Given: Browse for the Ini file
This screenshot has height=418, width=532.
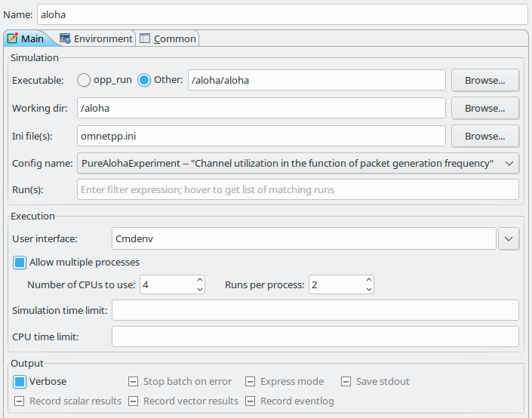Looking at the screenshot, I should (x=485, y=136).
